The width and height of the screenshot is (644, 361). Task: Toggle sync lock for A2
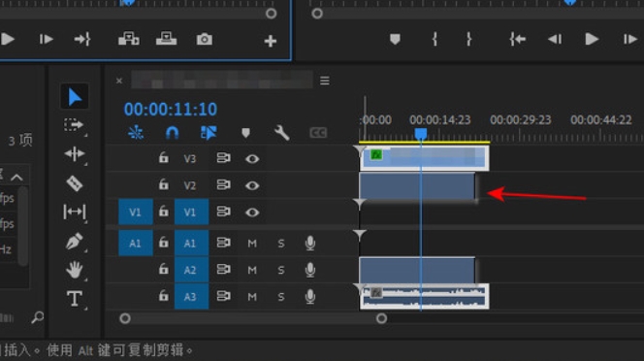(x=223, y=270)
